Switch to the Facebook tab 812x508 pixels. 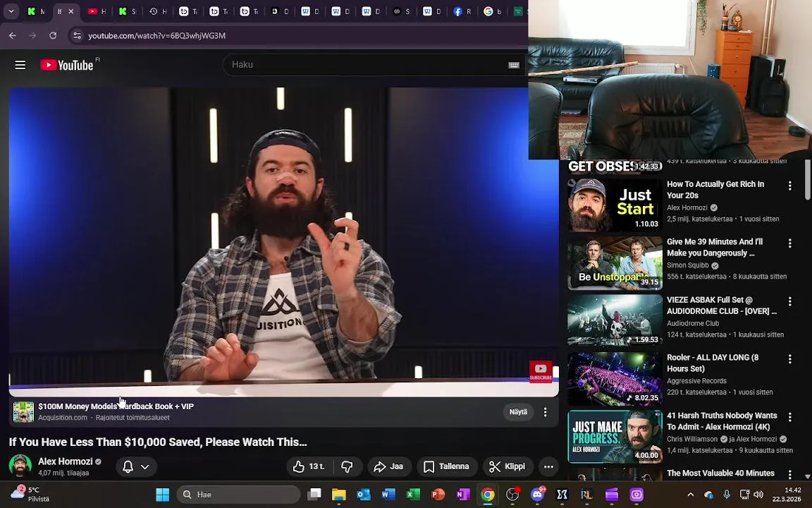[462, 11]
